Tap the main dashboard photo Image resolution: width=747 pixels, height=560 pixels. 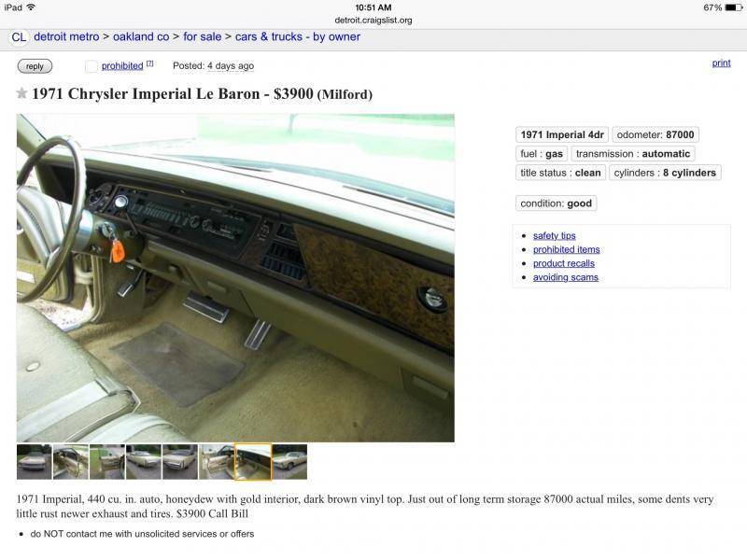tap(235, 277)
